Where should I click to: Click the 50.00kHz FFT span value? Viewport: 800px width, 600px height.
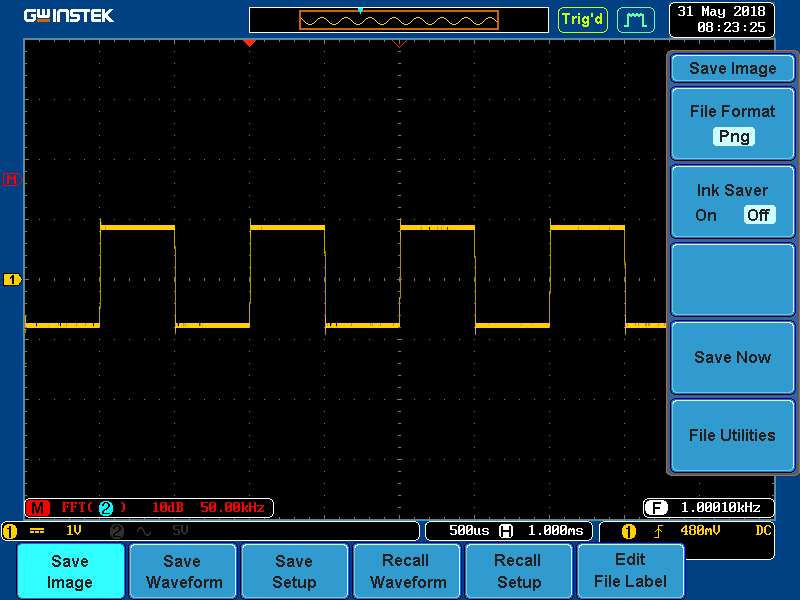(x=233, y=508)
